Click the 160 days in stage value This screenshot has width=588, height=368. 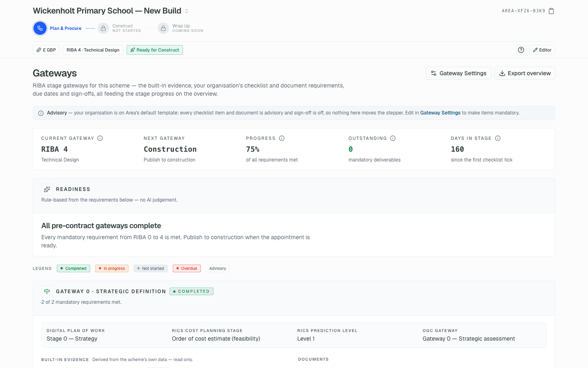(x=457, y=149)
